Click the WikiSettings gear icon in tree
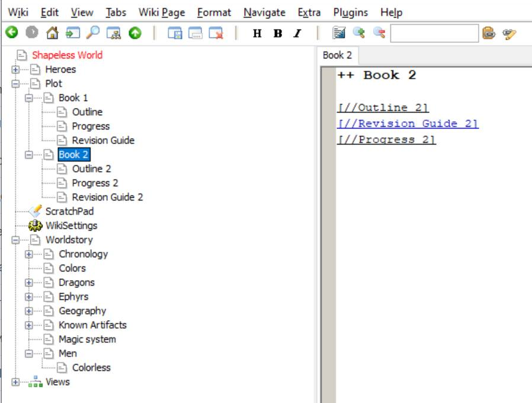 (x=36, y=225)
